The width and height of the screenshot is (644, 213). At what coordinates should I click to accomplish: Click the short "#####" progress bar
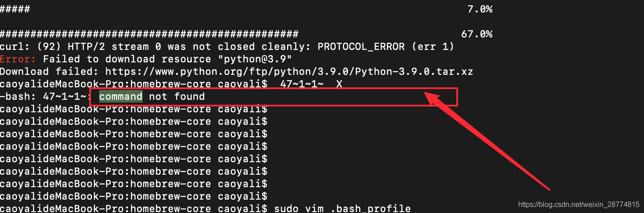(15, 9)
